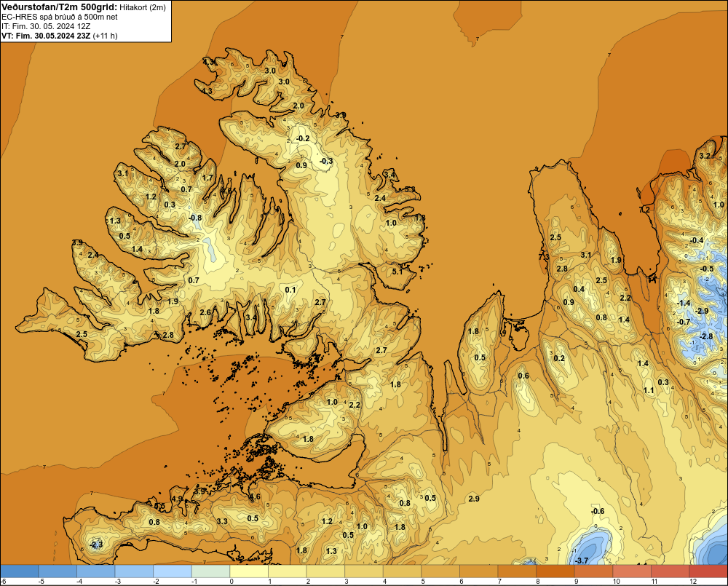Click the -2.9 temperature value
This screenshot has width=728, height=586.
pyautogui.click(x=702, y=311)
